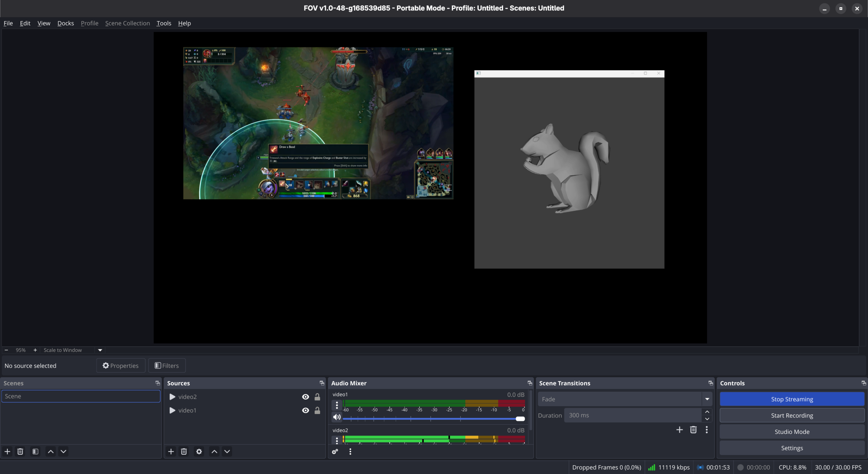Open scene filters icon in Scenes toolbar
The width and height of the screenshot is (868, 474).
pos(35,451)
